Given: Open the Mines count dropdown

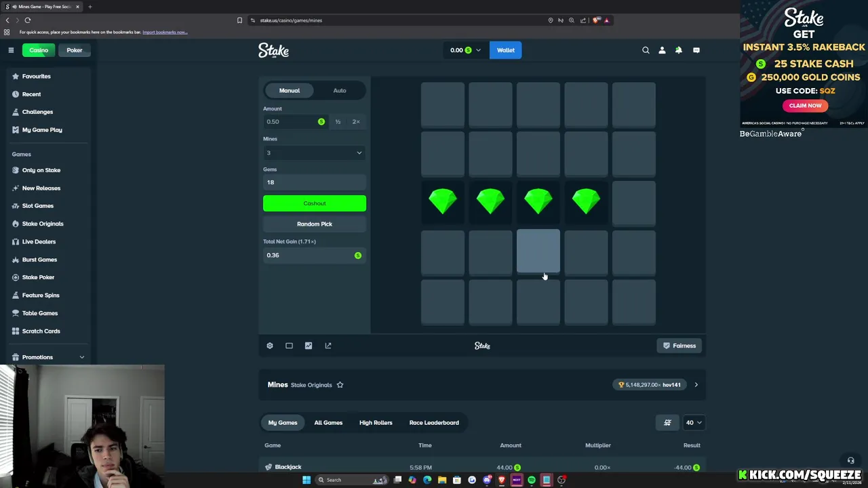Looking at the screenshot, I should 314,152.
